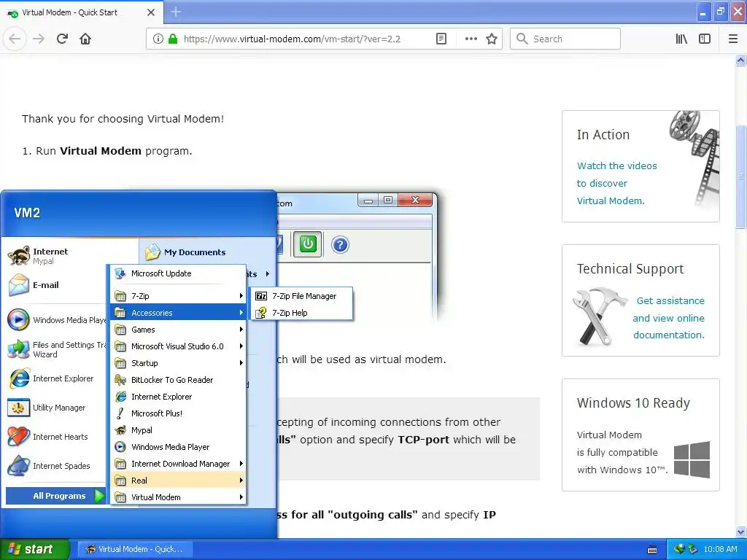The width and height of the screenshot is (747, 560).
Task: Open Get assistance and view documentation link
Action: [x=668, y=318]
